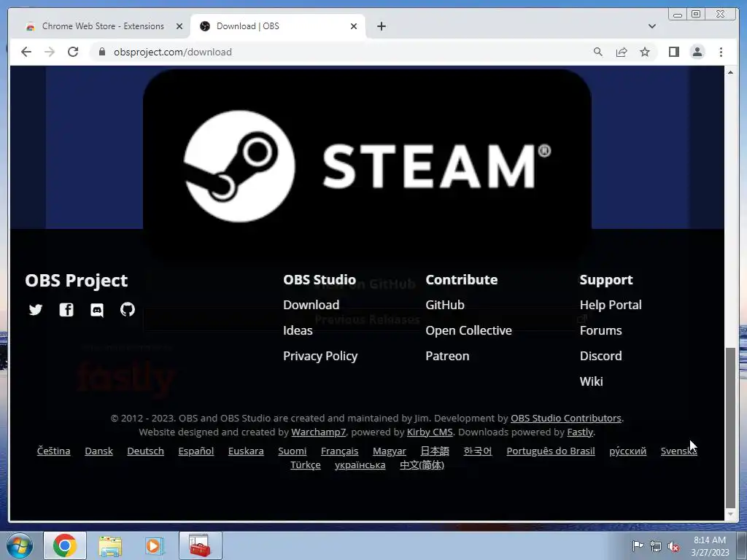This screenshot has height=560, width=747.
Task: Open the Patreon link
Action: point(447,356)
